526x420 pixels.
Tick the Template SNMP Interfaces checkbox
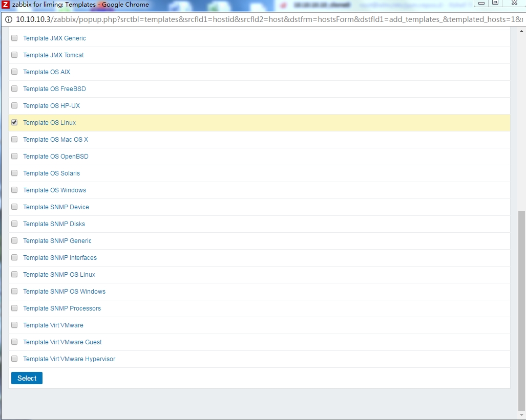pyautogui.click(x=14, y=257)
